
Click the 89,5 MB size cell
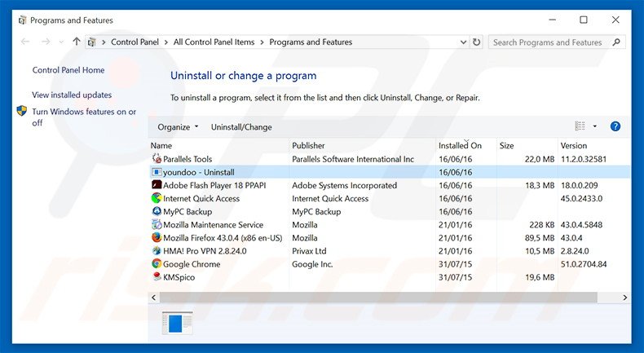click(540, 238)
